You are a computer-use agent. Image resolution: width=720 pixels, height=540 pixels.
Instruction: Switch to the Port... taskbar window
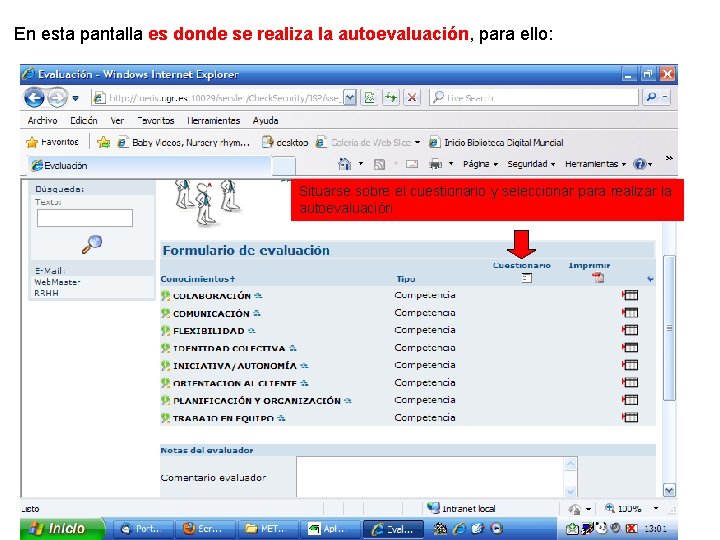(143, 529)
